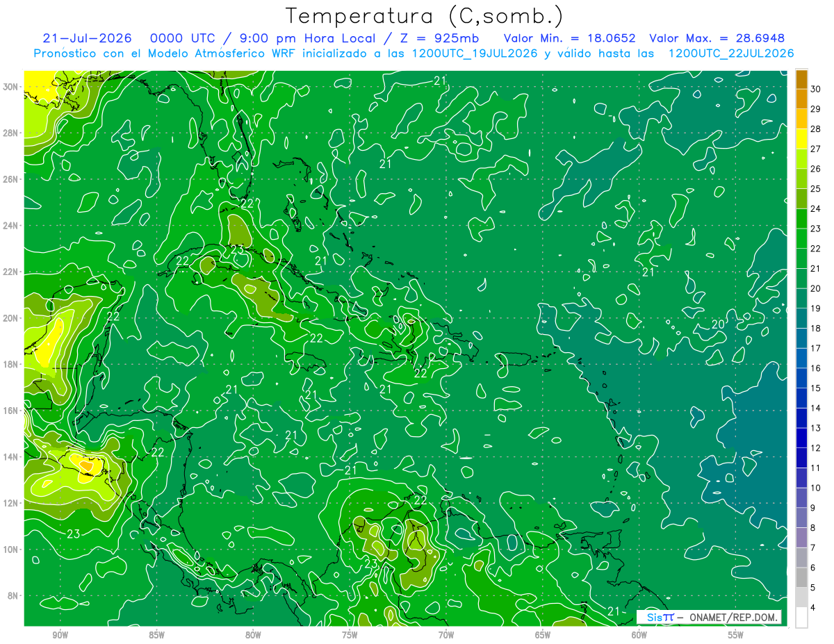
Task: Click colorbar scale label '11'
Action: click(x=816, y=468)
